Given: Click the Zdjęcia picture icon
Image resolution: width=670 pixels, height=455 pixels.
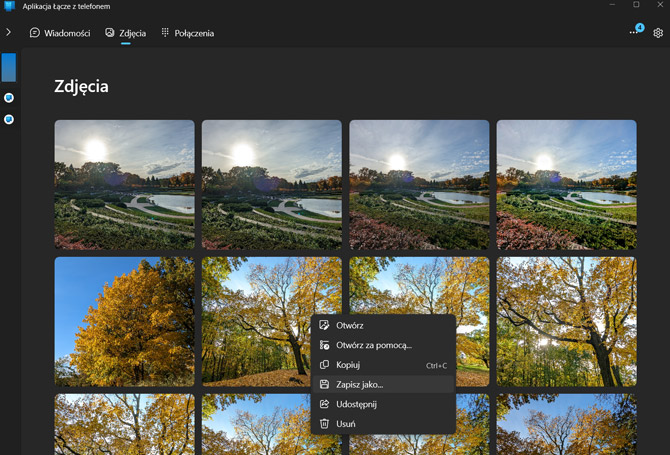Looking at the screenshot, I should (110, 32).
